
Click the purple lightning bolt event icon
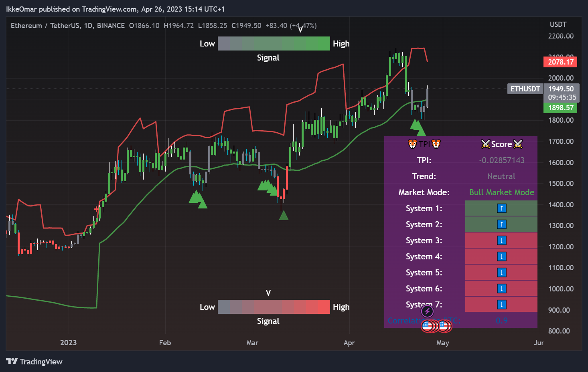point(427,311)
